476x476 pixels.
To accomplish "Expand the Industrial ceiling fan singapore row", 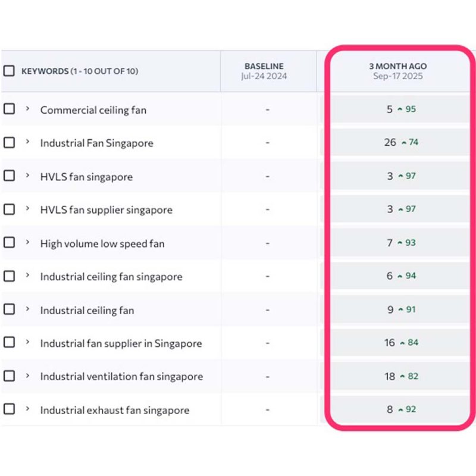I will pos(27,276).
